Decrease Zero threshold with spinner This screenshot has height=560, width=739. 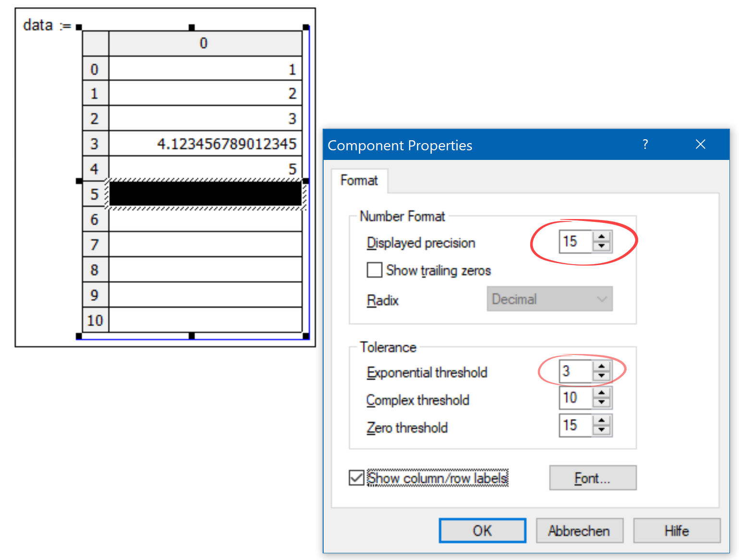point(602,431)
